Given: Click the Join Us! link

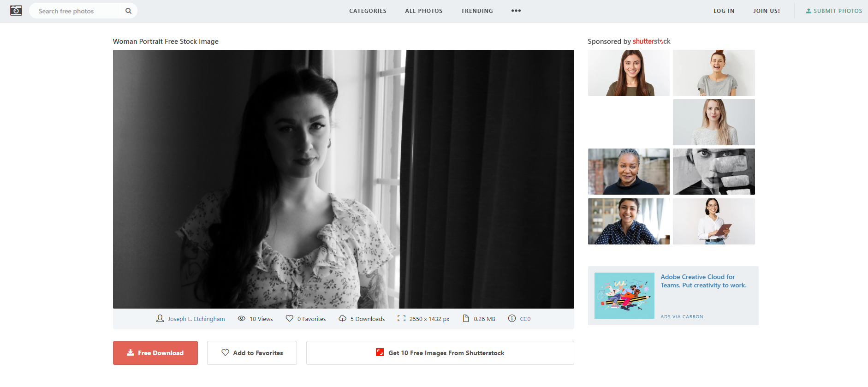Looking at the screenshot, I should 767,11.
